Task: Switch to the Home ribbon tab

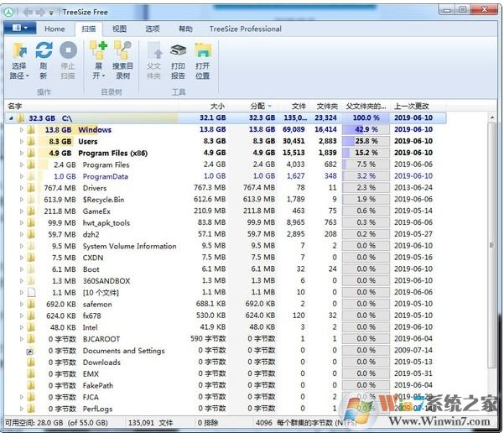Action: click(x=55, y=29)
